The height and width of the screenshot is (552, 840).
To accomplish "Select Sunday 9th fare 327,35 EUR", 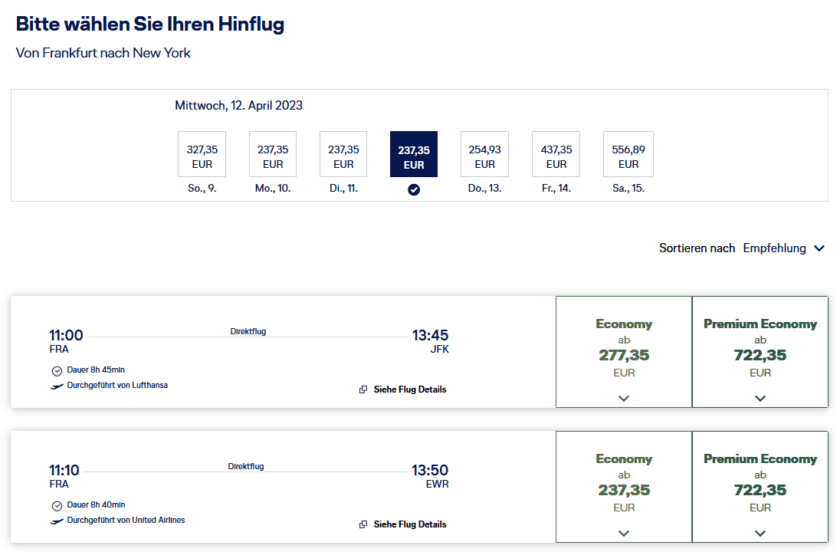I will pos(202,156).
